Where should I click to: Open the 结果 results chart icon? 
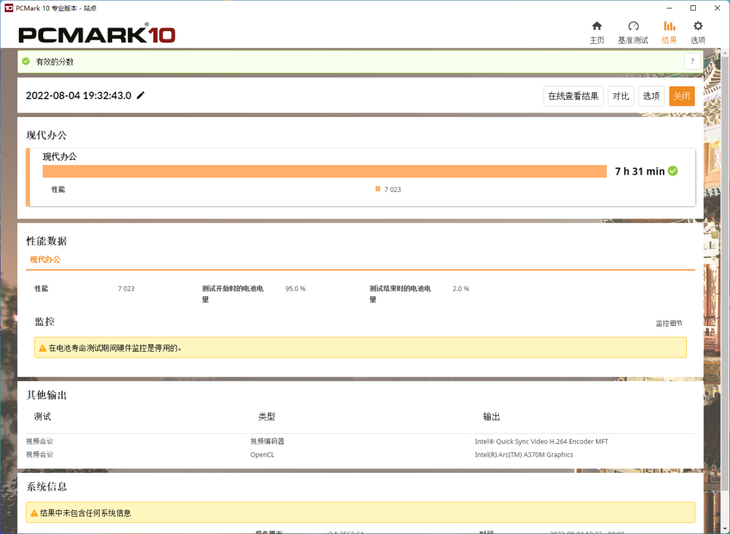click(x=669, y=26)
